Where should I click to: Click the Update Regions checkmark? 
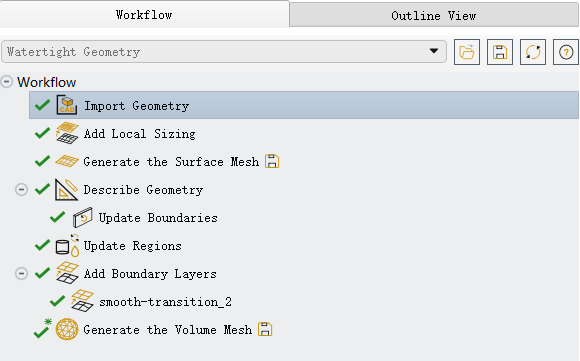pyautogui.click(x=43, y=246)
